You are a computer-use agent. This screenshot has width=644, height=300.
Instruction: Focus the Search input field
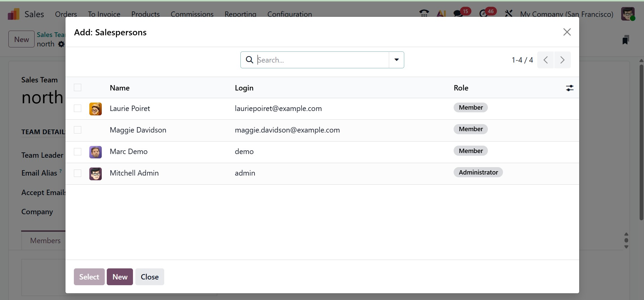[x=322, y=60]
